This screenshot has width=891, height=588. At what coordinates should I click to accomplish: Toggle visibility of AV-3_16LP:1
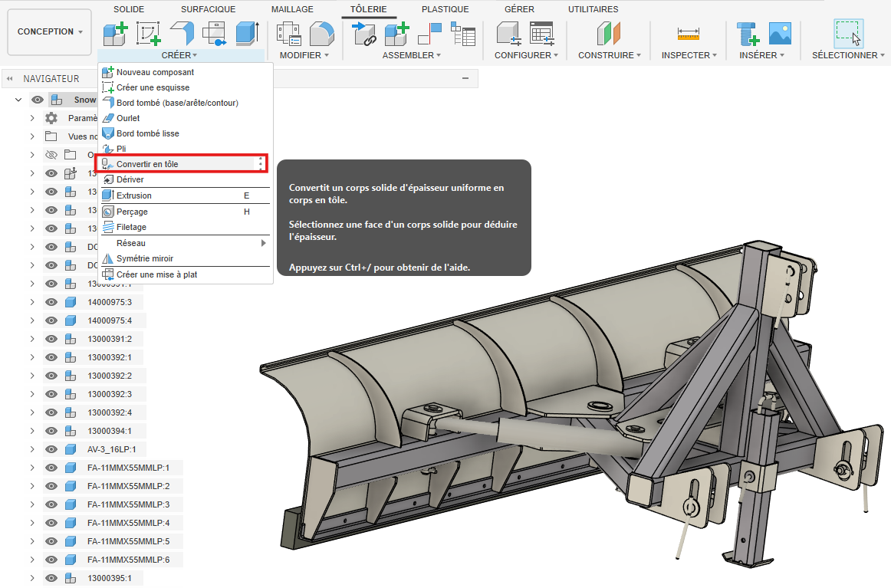(51, 449)
